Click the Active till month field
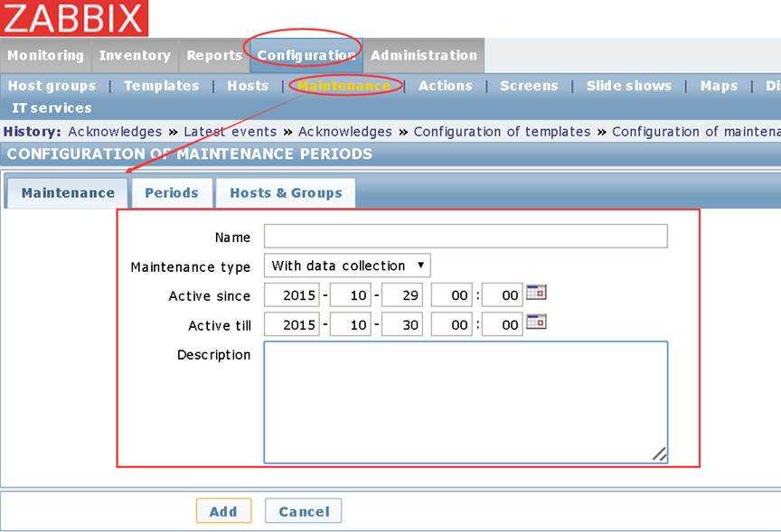Screen dimensions: 781x532 click(x=351, y=324)
